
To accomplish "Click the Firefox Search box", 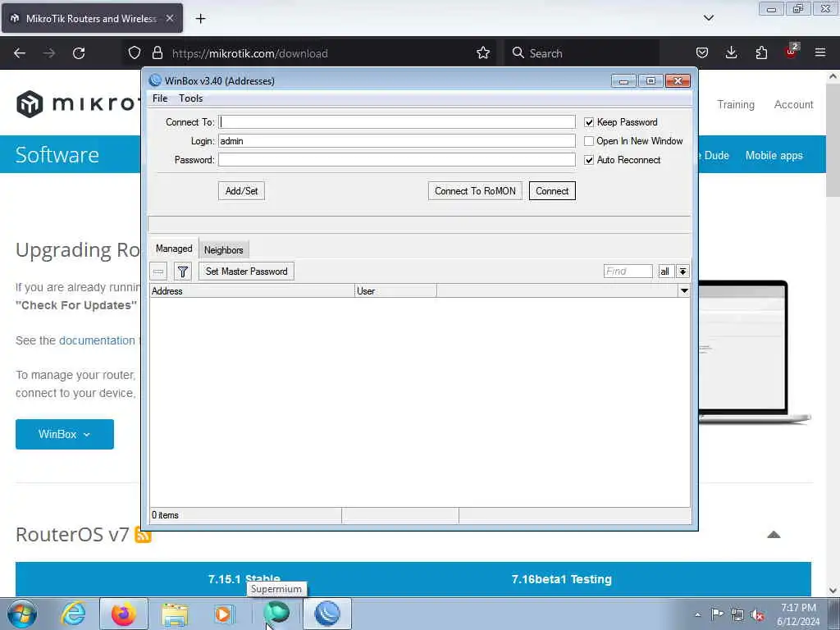I will pyautogui.click(x=582, y=53).
